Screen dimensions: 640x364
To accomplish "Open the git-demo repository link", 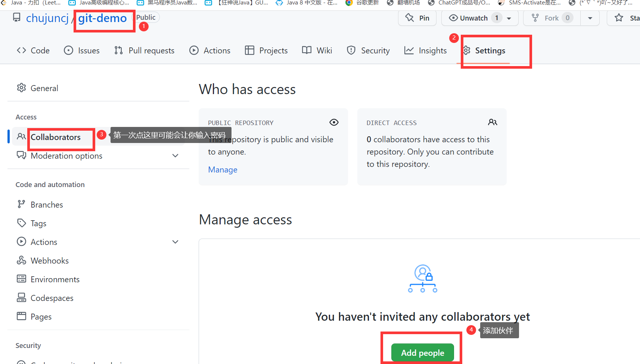I will coord(102,18).
